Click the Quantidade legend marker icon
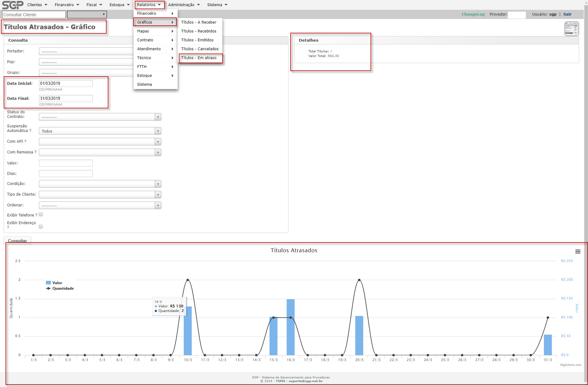588x387 pixels. point(48,288)
